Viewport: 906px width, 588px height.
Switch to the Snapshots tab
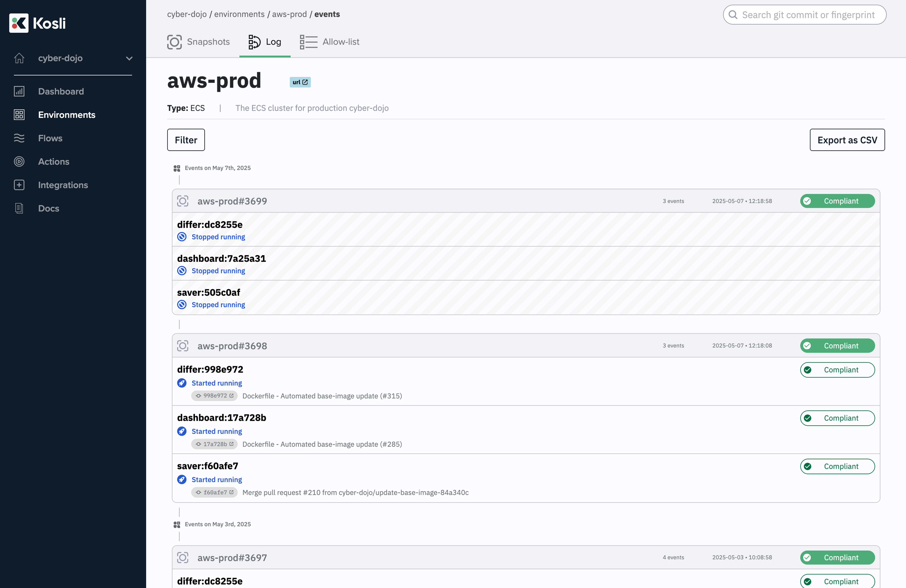point(198,42)
